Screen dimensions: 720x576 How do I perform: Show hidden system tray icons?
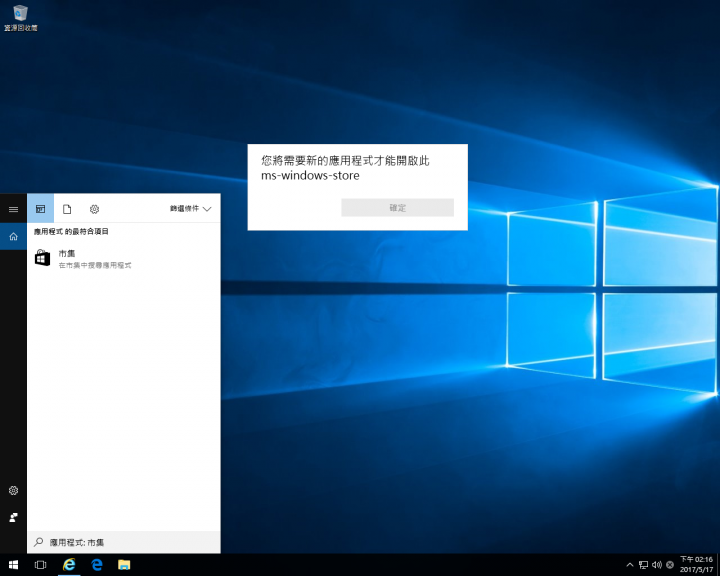[630, 565]
